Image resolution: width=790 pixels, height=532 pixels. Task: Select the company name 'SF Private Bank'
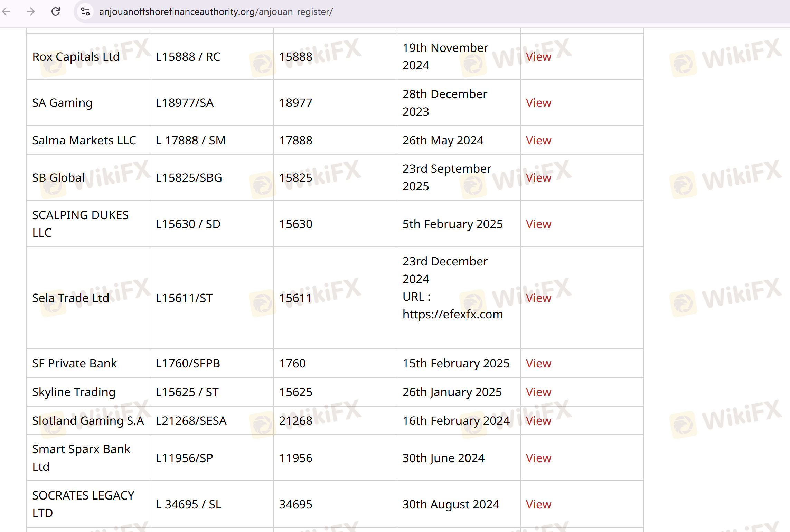[x=74, y=363]
